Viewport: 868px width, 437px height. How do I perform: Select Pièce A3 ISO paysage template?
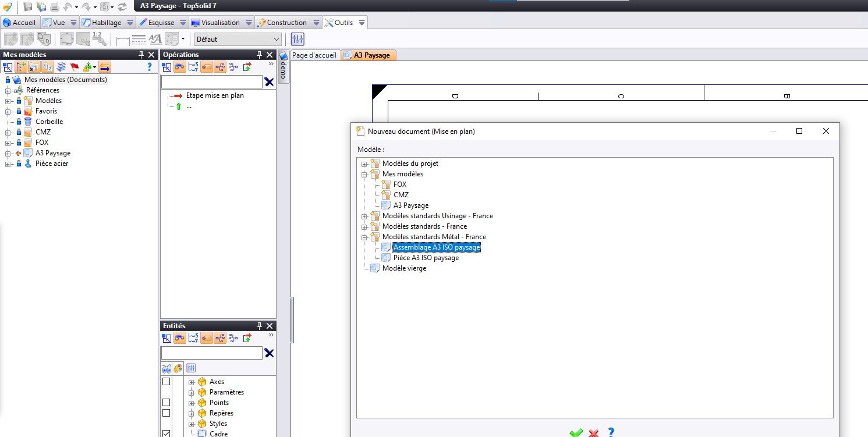coord(426,258)
